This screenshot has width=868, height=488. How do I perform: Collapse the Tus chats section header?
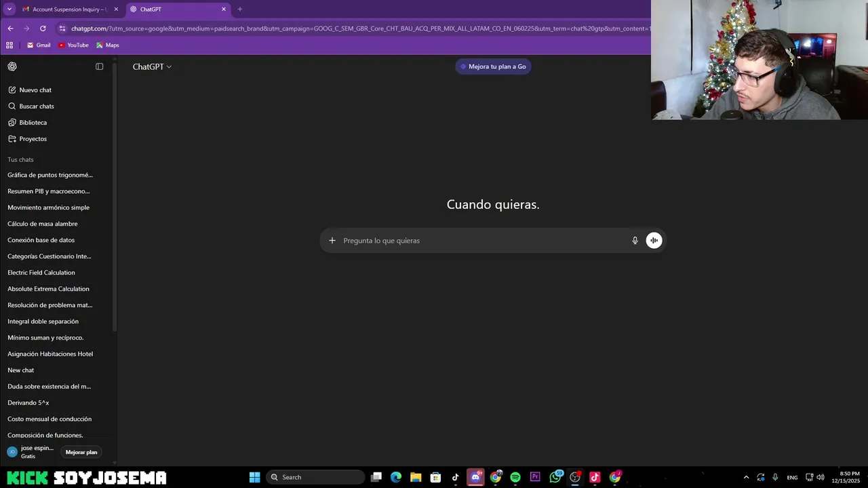[x=20, y=160]
